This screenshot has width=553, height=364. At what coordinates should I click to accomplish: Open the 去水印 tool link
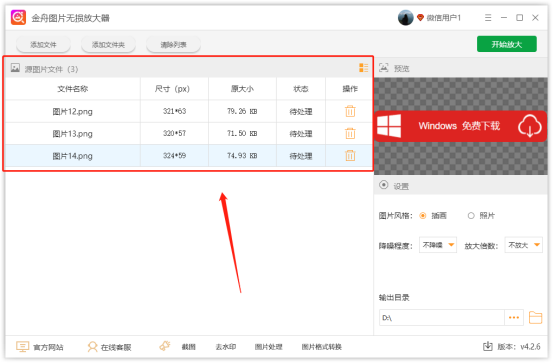point(226,347)
